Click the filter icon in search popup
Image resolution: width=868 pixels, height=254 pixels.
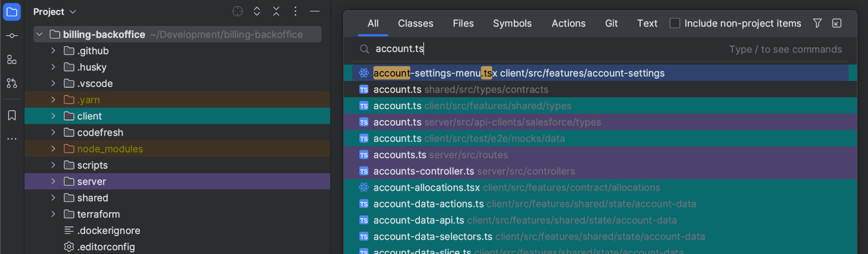[818, 23]
